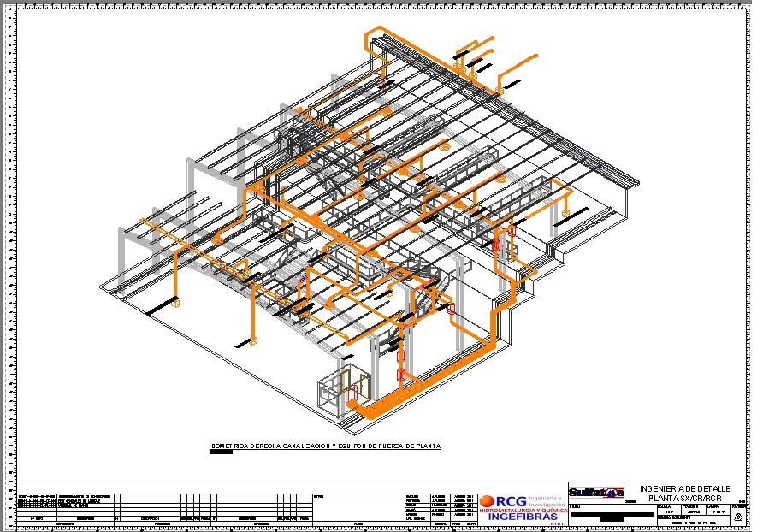Click the RCG company logo
This screenshot has width=763, height=532.
coord(505,501)
